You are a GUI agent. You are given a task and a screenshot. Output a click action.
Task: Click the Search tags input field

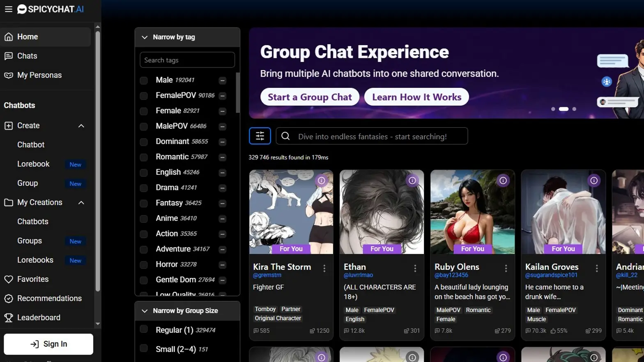(187, 60)
